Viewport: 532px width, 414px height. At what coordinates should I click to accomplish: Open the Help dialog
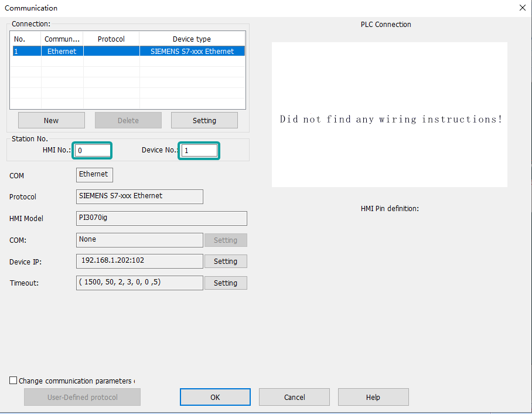(373, 397)
